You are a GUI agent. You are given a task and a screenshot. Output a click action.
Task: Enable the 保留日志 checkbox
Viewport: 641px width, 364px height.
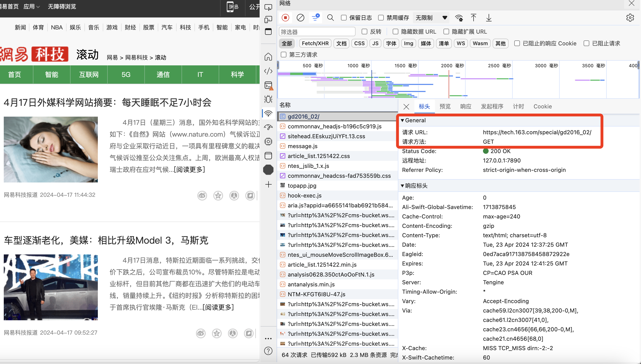[344, 18]
